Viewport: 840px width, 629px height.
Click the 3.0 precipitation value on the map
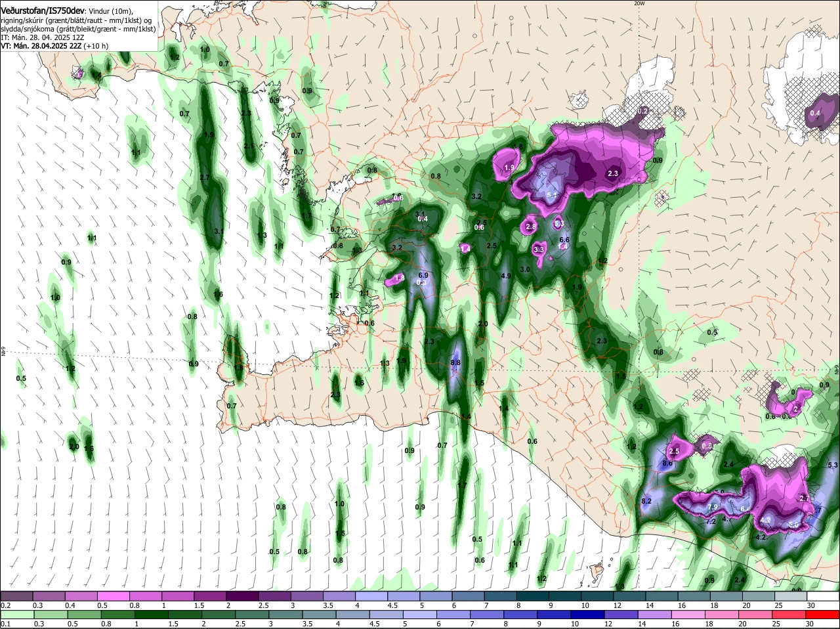[x=525, y=269]
